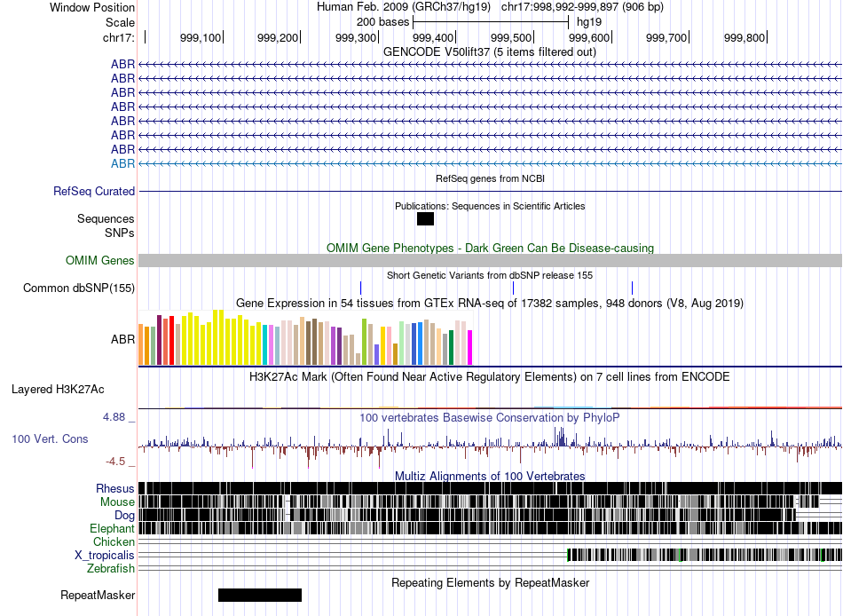
Task: Click the hg19 text beside scale bar
Action: tap(588, 22)
